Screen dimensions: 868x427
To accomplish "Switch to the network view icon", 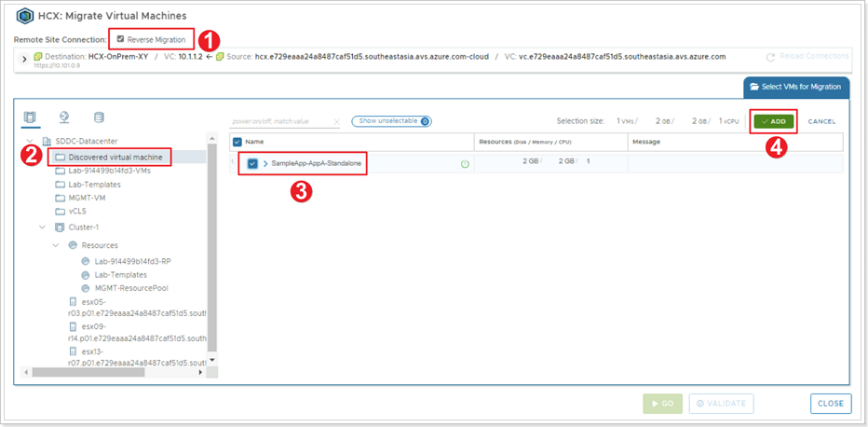I will click(64, 117).
